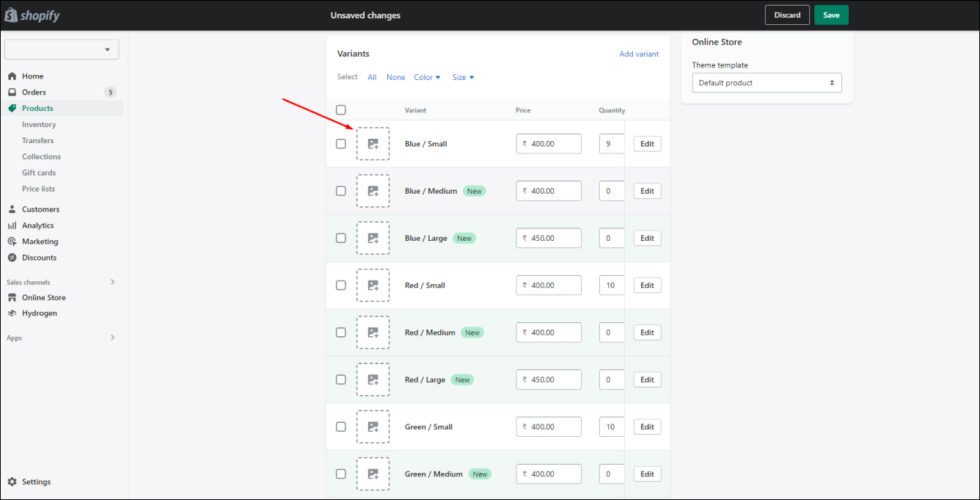Click the Red / Small quantity field

pos(612,285)
